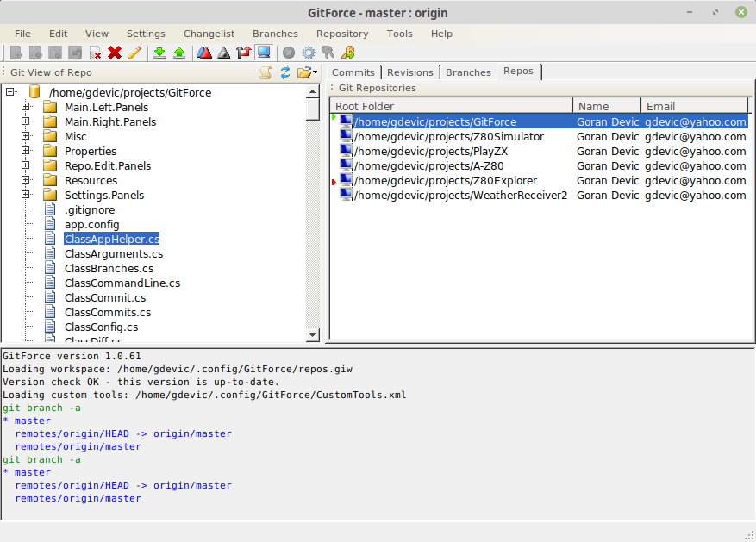Select ClassBranches.cs in the tree
The width and height of the screenshot is (756, 542).
click(109, 268)
